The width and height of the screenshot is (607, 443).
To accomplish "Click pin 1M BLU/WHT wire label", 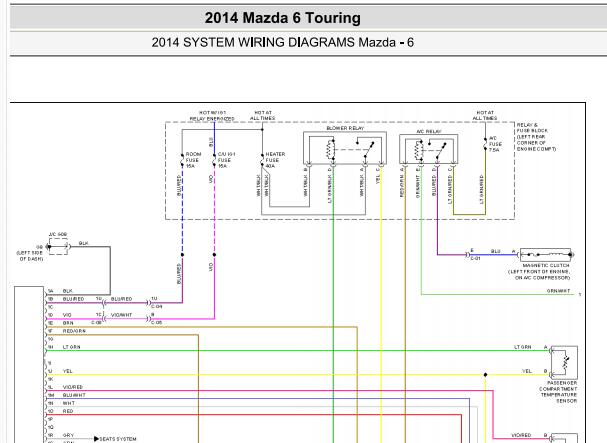I will pos(74,395).
